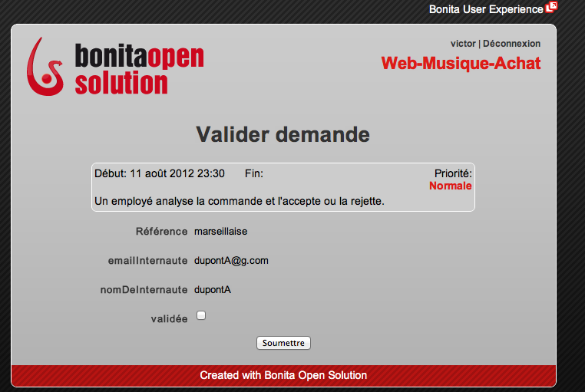Click the Fin date label
This screenshot has height=392, width=585.
click(253, 173)
